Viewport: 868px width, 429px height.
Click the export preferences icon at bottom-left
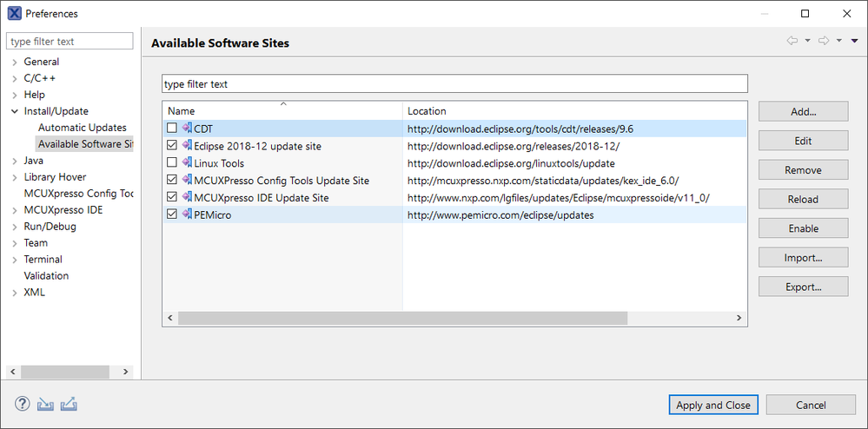(70, 404)
